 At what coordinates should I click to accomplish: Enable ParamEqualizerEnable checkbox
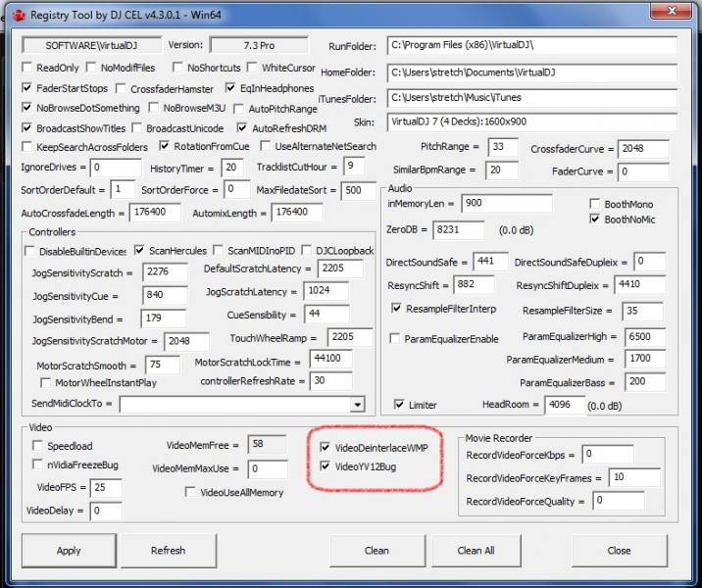click(x=395, y=339)
